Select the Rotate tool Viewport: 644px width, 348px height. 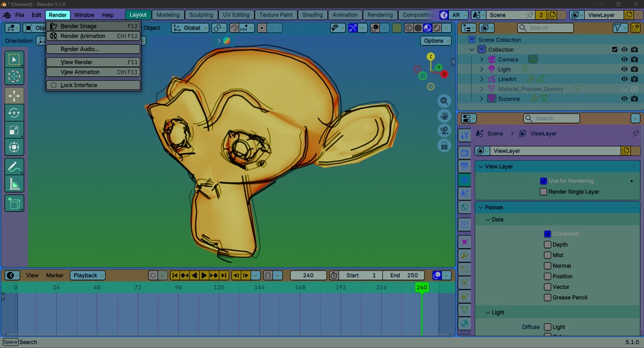point(14,113)
